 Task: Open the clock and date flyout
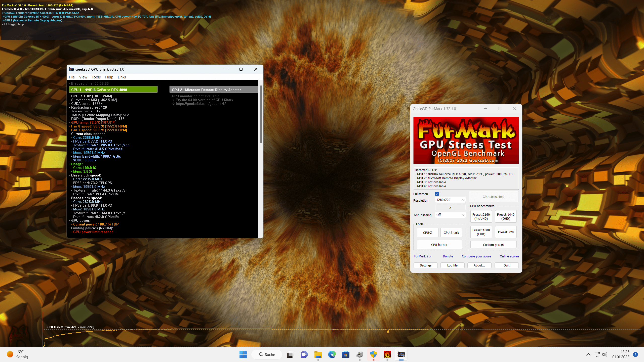click(621, 354)
